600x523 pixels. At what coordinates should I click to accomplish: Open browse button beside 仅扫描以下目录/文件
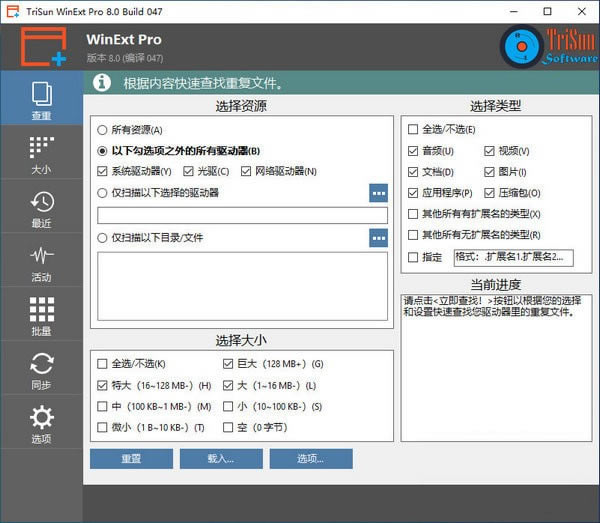click(x=378, y=238)
